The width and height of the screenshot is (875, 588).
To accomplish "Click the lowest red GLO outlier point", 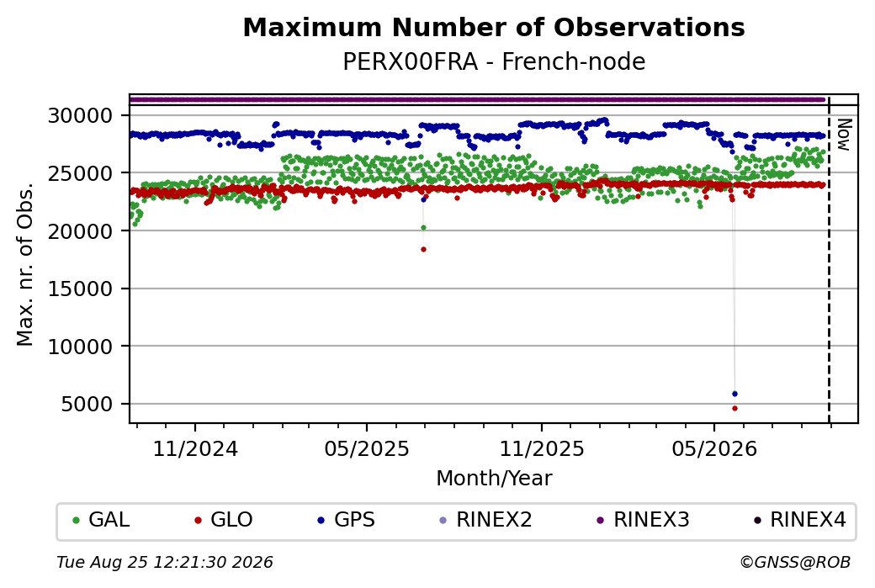I will (x=735, y=408).
